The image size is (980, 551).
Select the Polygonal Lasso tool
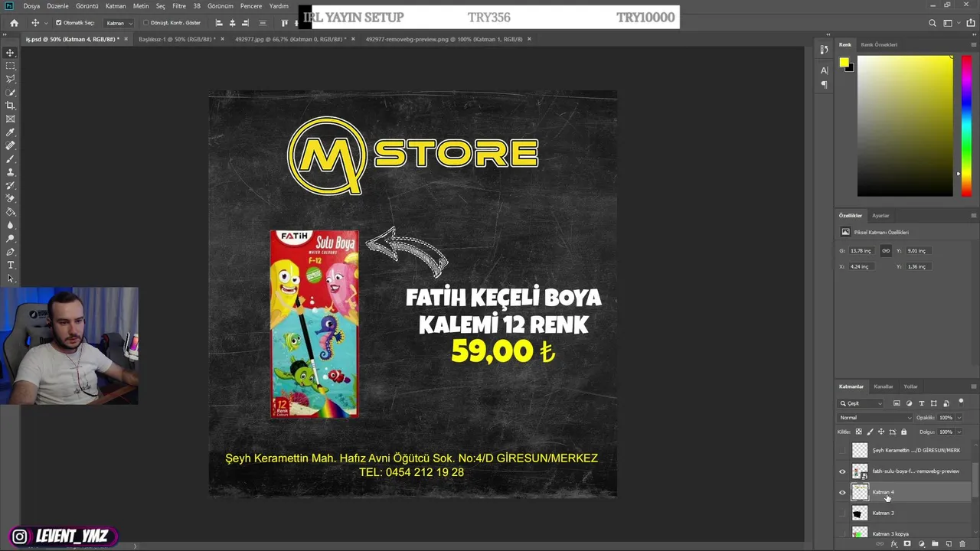coord(10,79)
